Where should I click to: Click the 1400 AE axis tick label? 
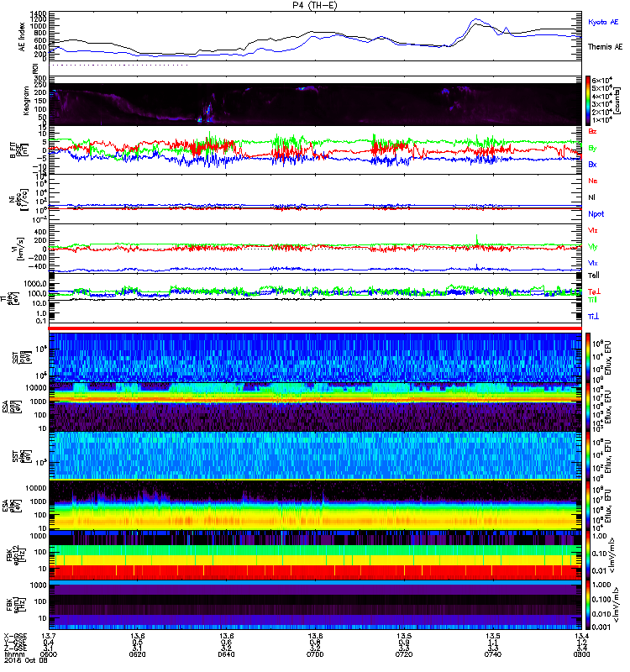click(x=39, y=14)
